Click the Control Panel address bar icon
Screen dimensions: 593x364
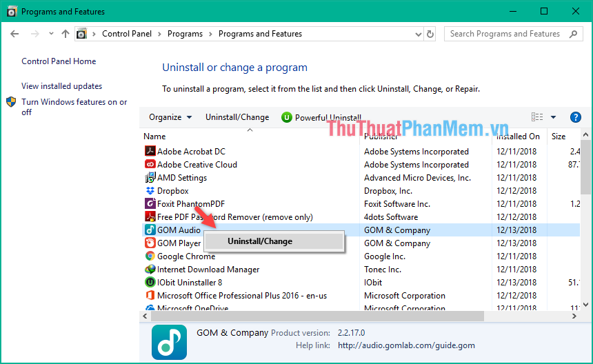click(81, 34)
